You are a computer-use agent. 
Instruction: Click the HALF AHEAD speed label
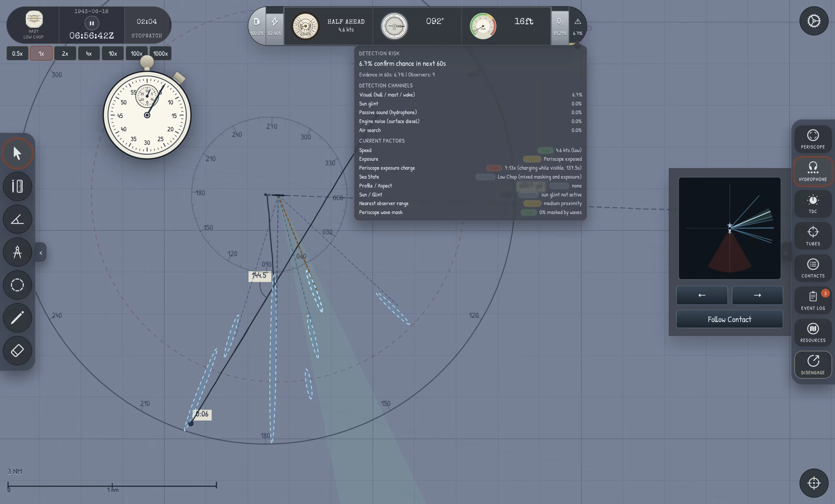click(x=346, y=22)
